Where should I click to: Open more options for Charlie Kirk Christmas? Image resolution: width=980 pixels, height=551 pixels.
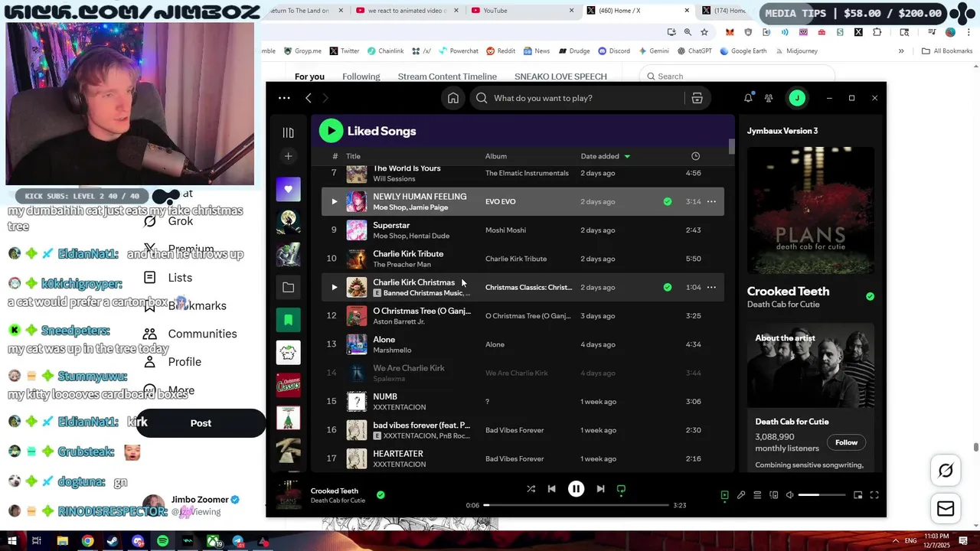click(711, 287)
